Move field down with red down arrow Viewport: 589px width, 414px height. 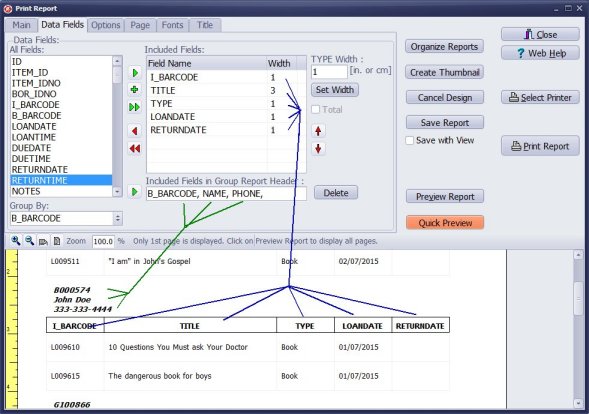click(x=318, y=149)
